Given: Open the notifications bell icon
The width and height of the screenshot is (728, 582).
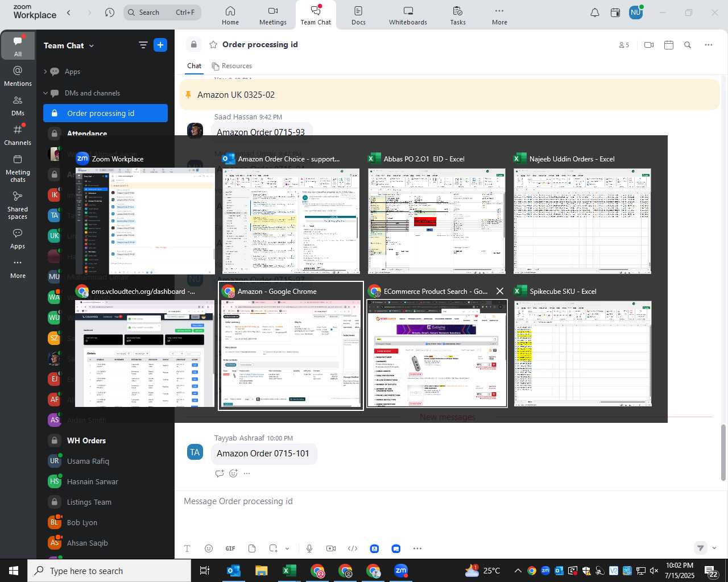Looking at the screenshot, I should coord(595,13).
